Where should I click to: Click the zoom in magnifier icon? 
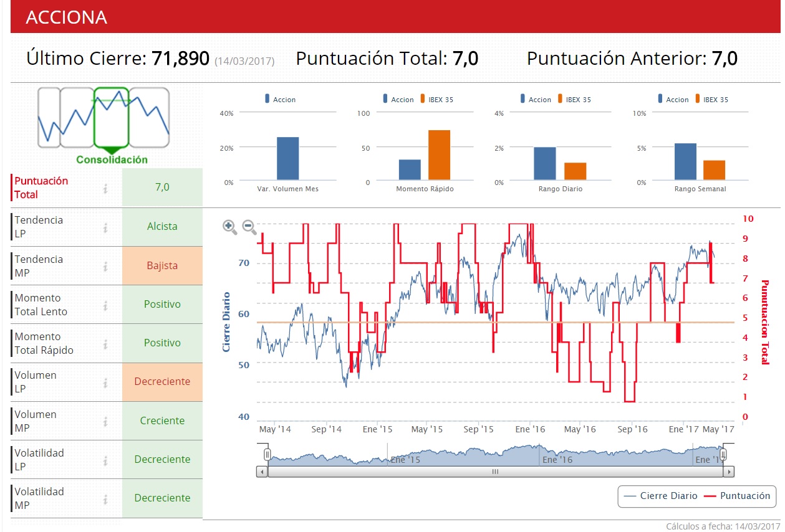(229, 227)
